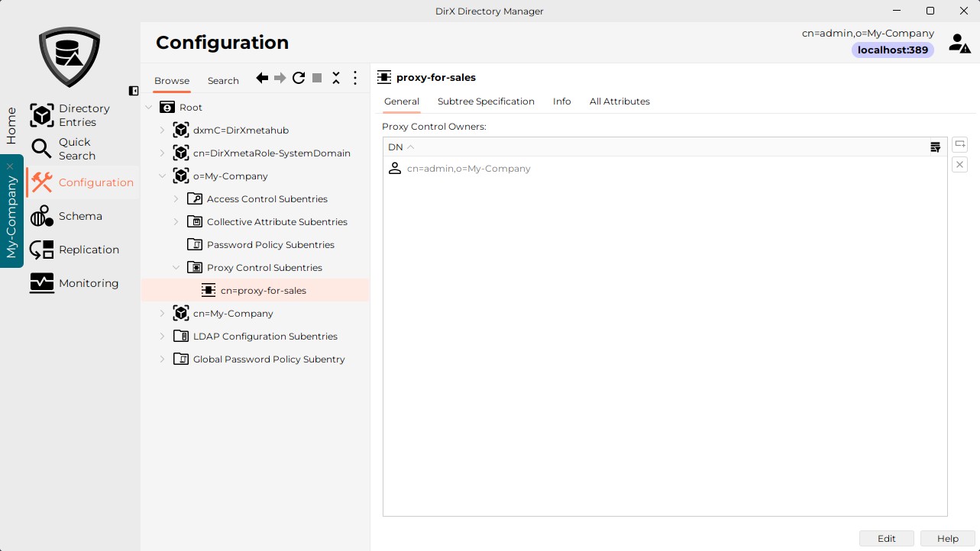Click the localhost:389 server badge
The width and height of the screenshot is (980, 551).
point(893,50)
